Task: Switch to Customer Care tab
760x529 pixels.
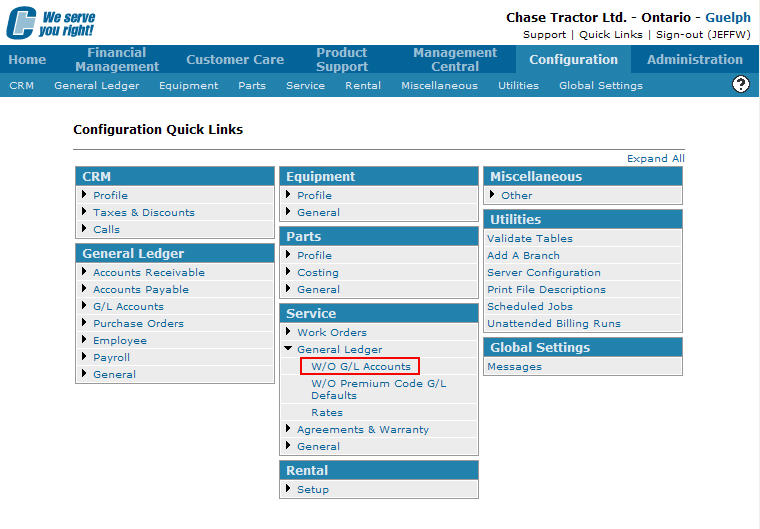Action: (235, 60)
